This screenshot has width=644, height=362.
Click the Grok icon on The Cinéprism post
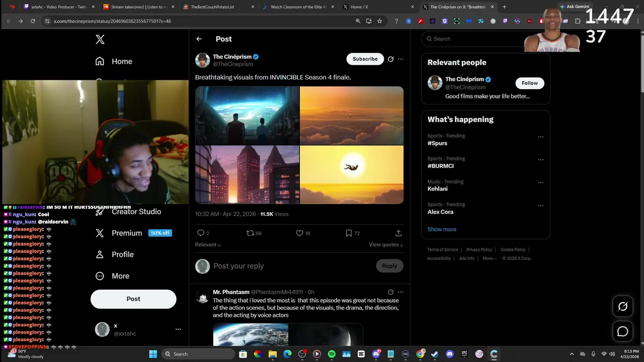(390, 59)
